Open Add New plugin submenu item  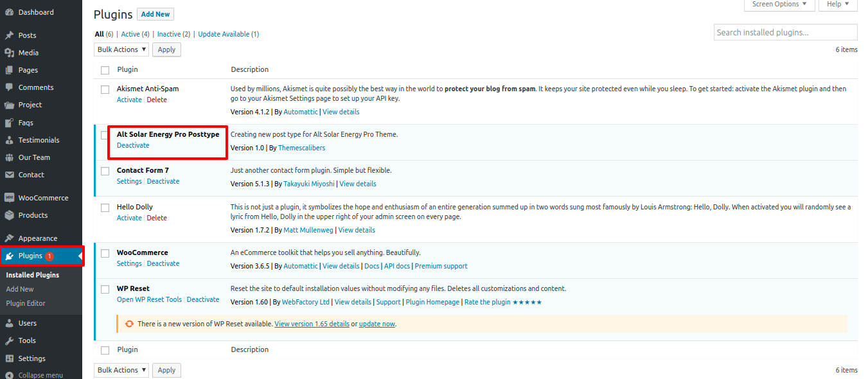point(20,289)
